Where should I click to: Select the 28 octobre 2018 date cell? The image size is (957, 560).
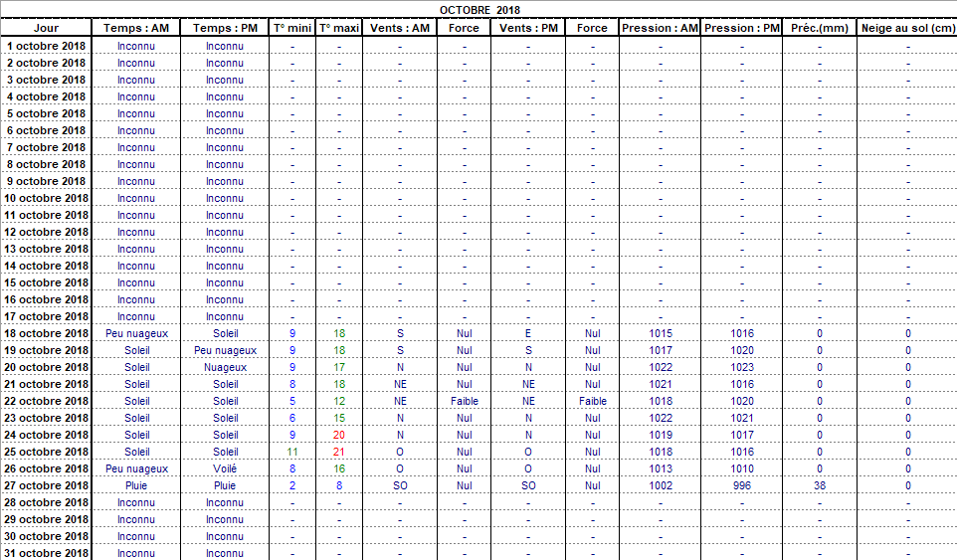tap(47, 502)
